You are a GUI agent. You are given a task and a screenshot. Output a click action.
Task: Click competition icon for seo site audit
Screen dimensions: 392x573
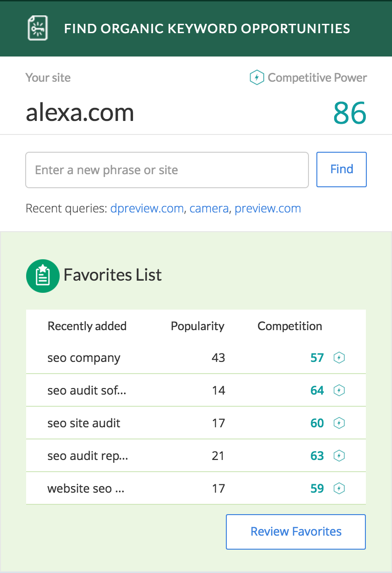click(x=339, y=423)
